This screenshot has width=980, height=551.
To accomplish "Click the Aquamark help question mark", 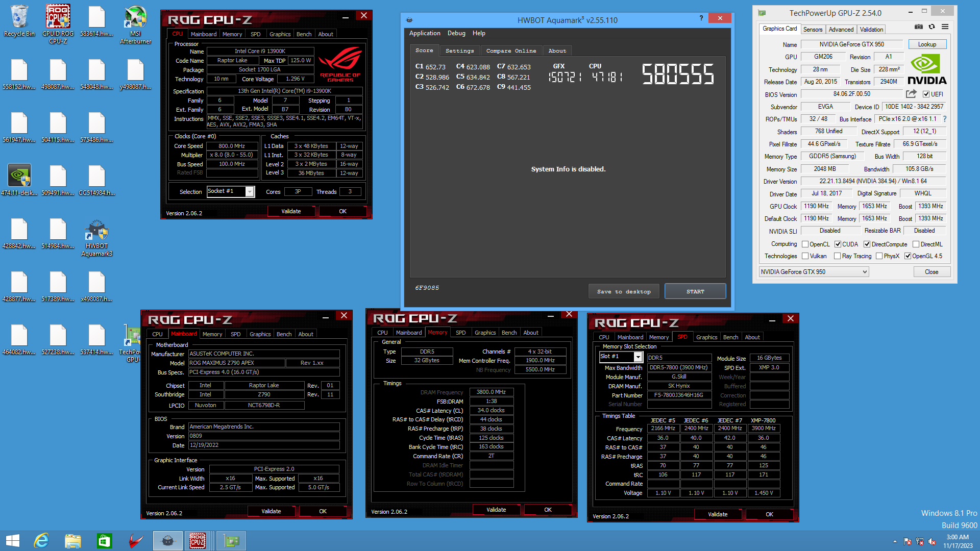I will click(701, 18).
